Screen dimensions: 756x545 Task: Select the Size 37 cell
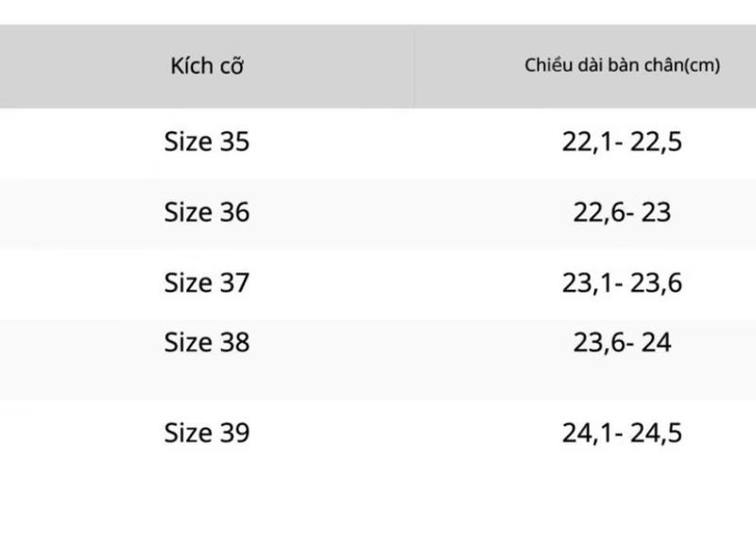pos(207,282)
